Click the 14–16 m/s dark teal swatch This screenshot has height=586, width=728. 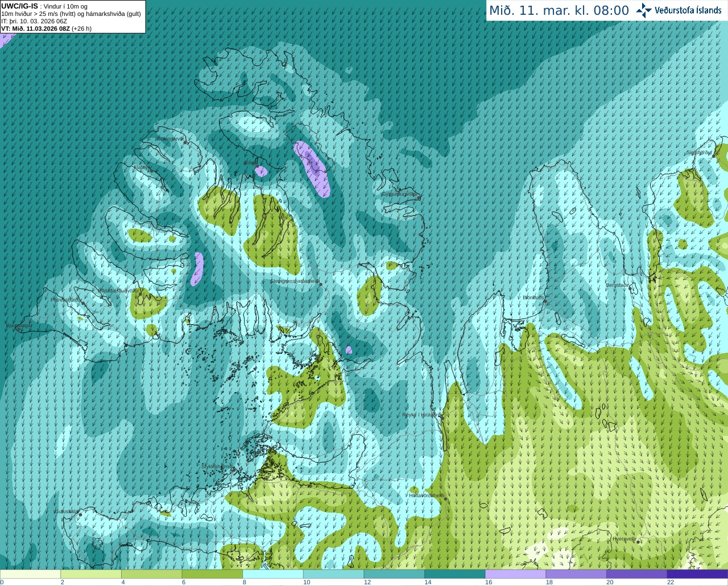tap(455, 574)
